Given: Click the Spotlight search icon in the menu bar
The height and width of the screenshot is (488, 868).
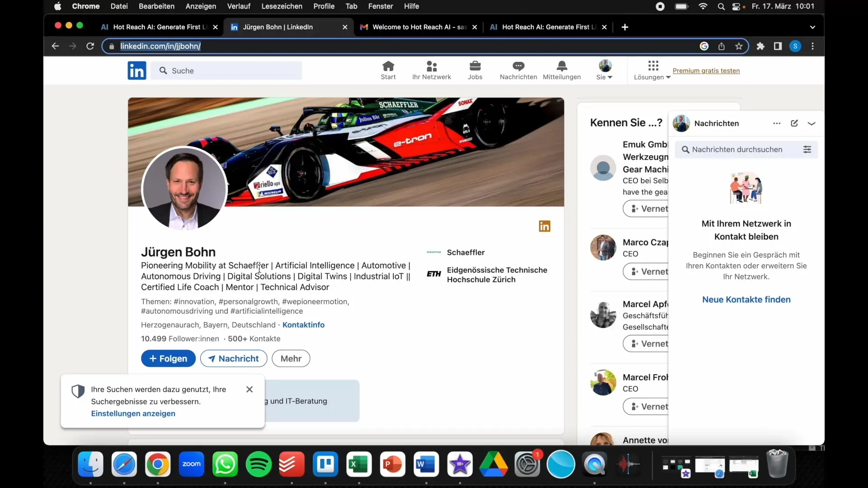Looking at the screenshot, I should click(721, 6).
